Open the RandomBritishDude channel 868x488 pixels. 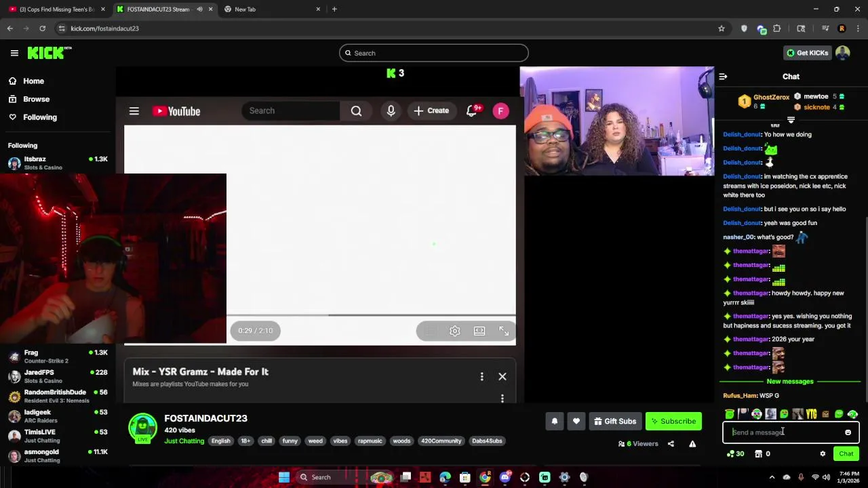(58, 396)
